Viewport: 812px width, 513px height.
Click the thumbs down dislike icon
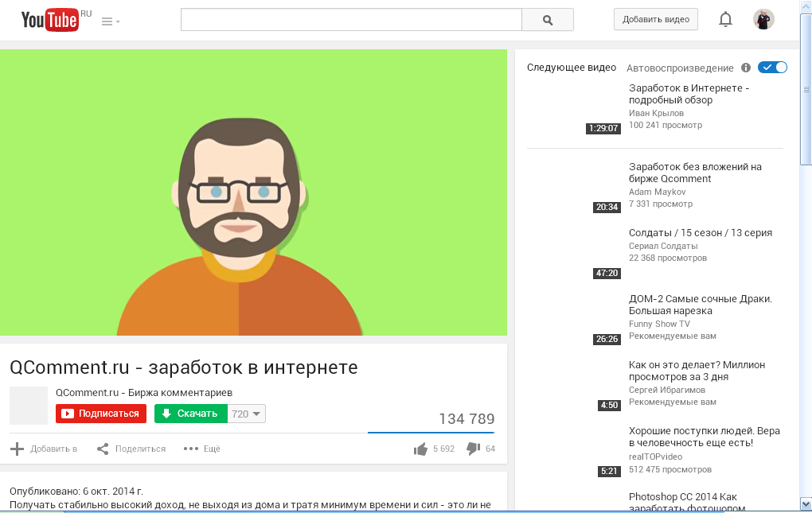click(x=474, y=449)
